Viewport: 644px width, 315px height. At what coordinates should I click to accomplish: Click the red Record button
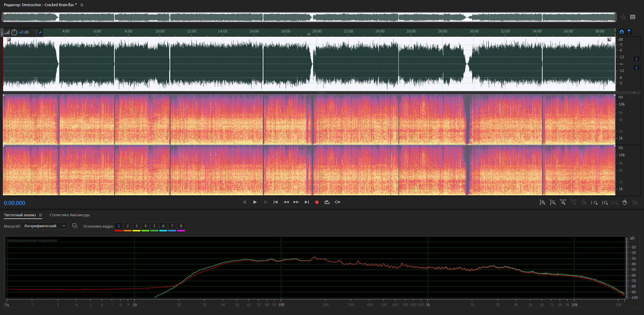point(317,202)
